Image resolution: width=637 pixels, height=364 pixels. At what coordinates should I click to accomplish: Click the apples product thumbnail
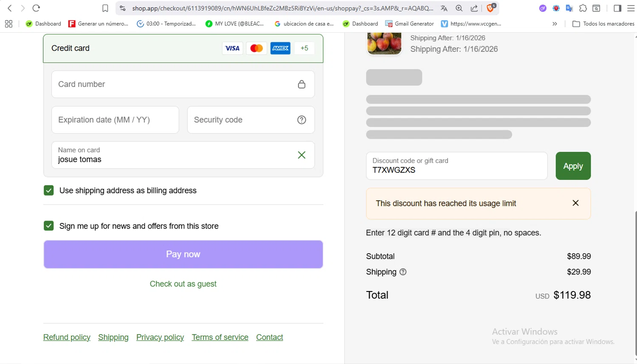tap(384, 43)
